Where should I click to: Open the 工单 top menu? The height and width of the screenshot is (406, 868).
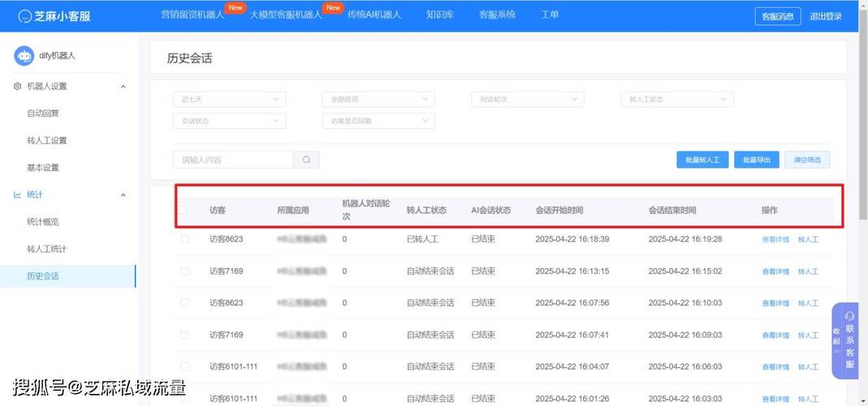pos(550,15)
